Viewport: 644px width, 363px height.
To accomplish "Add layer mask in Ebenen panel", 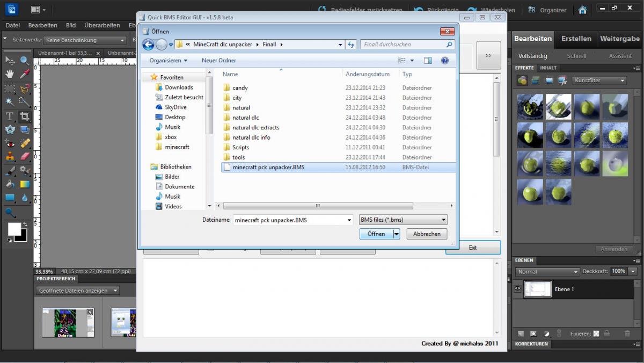I will [x=533, y=333].
